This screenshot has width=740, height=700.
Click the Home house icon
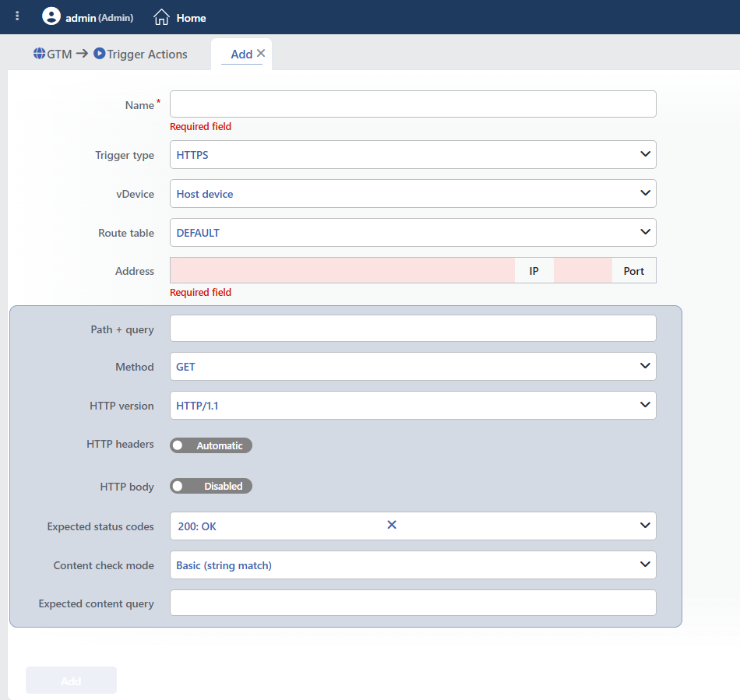(x=161, y=17)
